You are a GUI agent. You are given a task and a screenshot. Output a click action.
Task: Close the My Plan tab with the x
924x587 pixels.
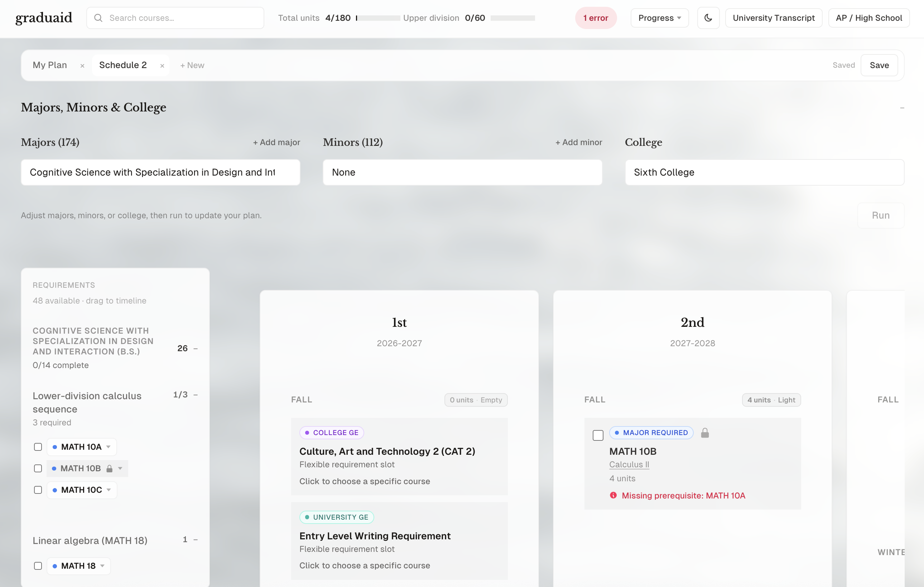pos(82,66)
